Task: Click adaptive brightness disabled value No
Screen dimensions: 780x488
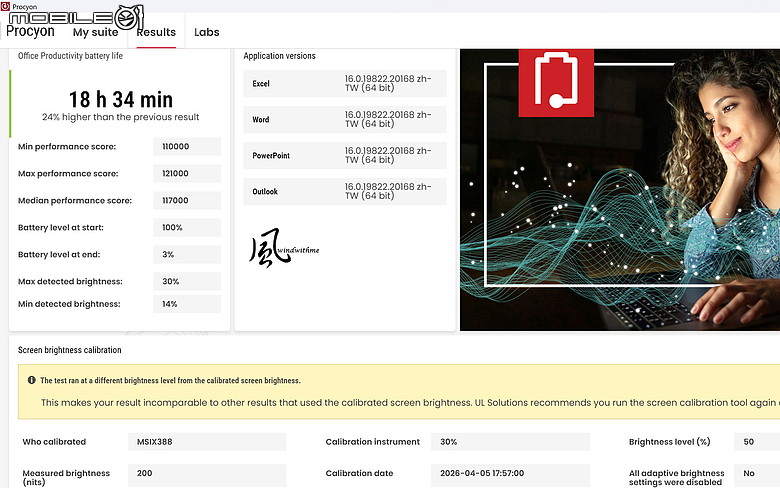Action: point(757,474)
